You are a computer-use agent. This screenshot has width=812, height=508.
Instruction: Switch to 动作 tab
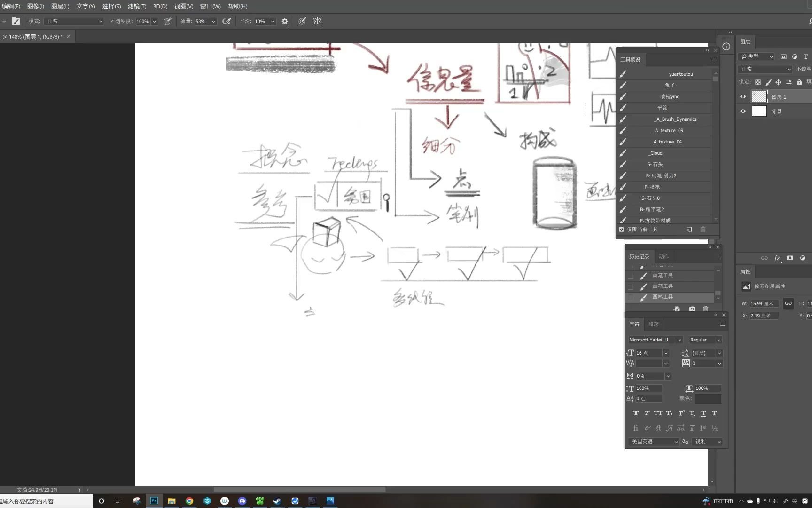click(664, 256)
